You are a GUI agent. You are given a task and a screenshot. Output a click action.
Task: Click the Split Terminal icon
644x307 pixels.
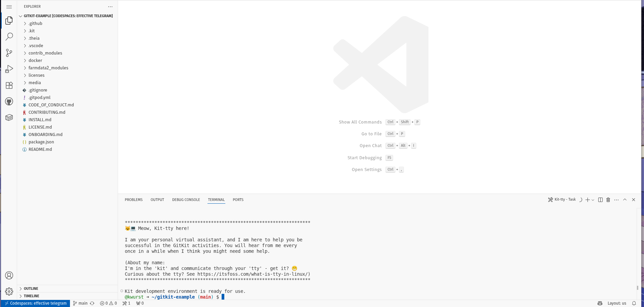pyautogui.click(x=600, y=200)
